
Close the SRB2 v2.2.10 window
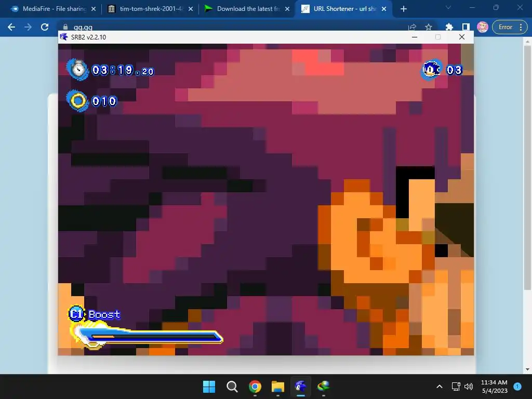462,37
